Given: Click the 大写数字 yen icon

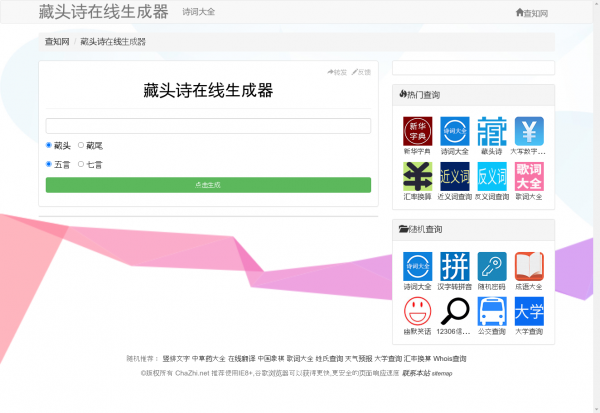Looking at the screenshot, I should coord(529,131).
